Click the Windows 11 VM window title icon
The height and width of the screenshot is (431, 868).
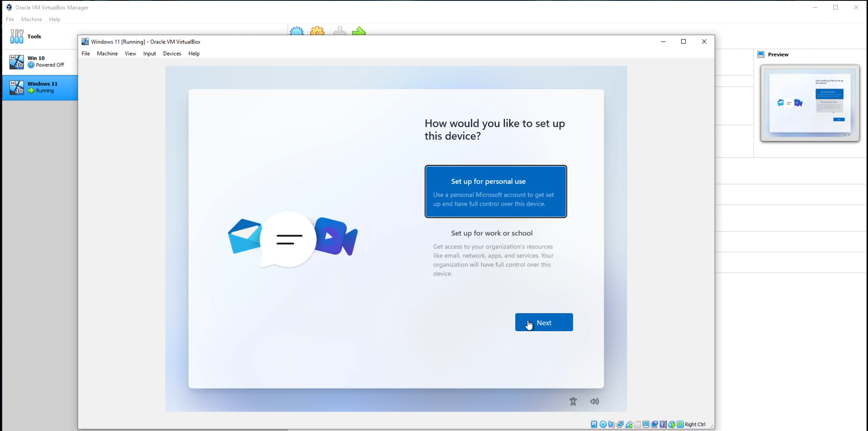[85, 42]
